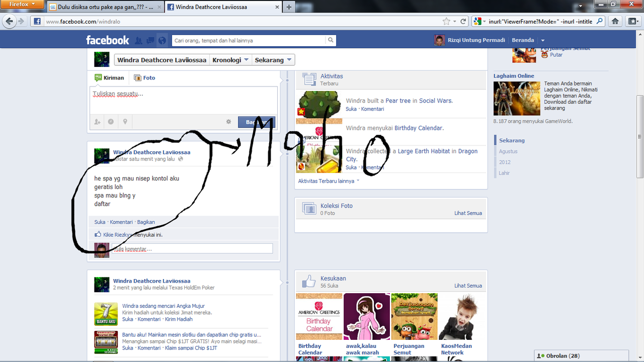The image size is (644, 362).
Task: Click Suka under the status post
Action: 100,222
